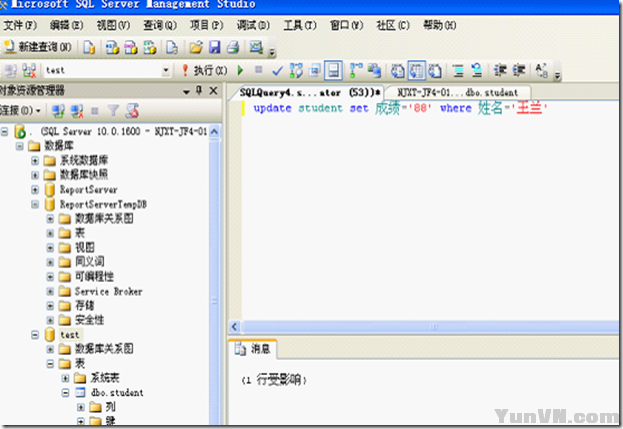Click the Change Connection icon
Screen dimensions: 623x429
[29, 71]
